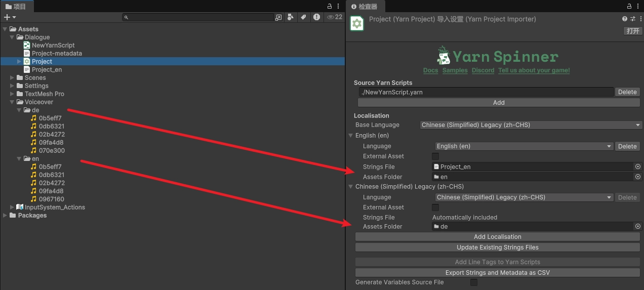This screenshot has width=644, height=290.
Task: Click the ./NewYarnScript.yarn path field
Action: tap(486, 92)
